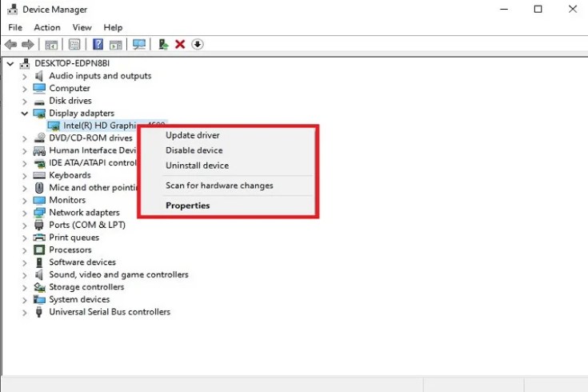This screenshot has width=588, height=392.
Task: Open Properties from the context menu
Action: point(187,205)
